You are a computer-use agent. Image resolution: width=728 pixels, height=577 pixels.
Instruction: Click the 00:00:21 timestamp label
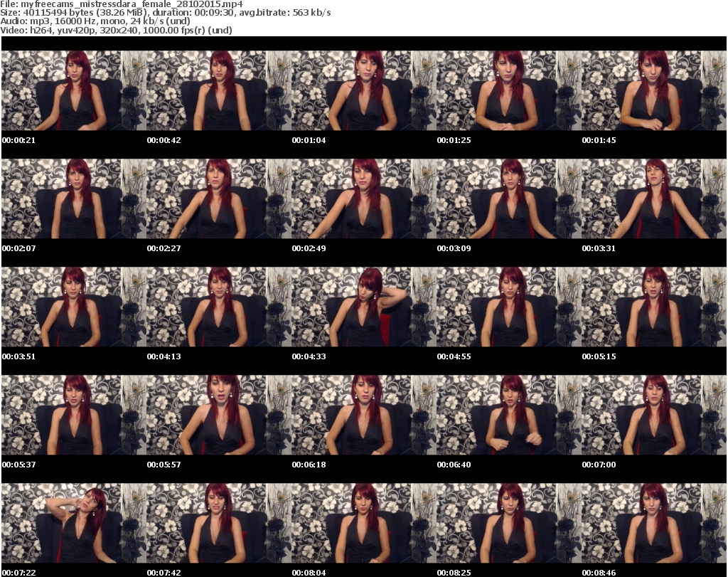[x=18, y=140]
